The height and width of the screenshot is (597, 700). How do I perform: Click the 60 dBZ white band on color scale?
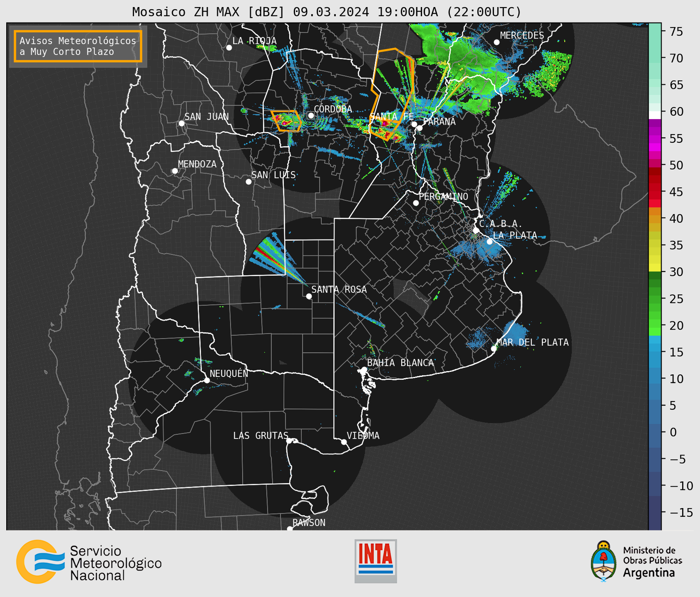pyautogui.click(x=655, y=115)
